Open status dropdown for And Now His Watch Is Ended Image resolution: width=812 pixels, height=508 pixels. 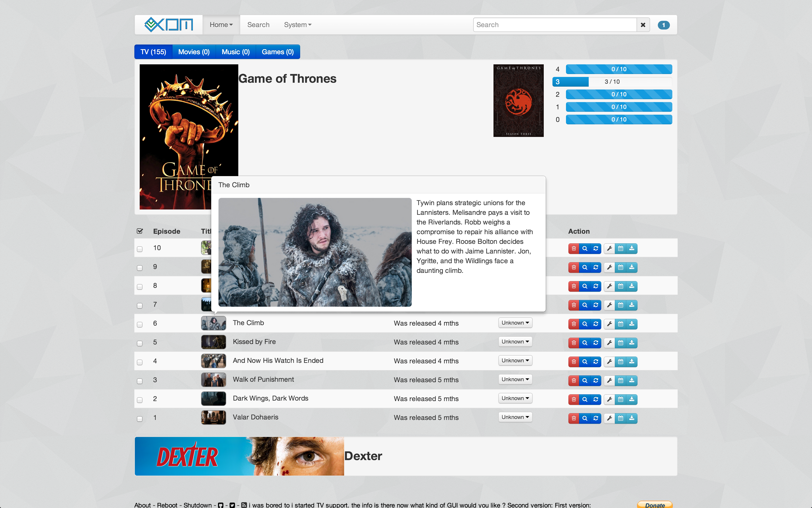click(515, 360)
